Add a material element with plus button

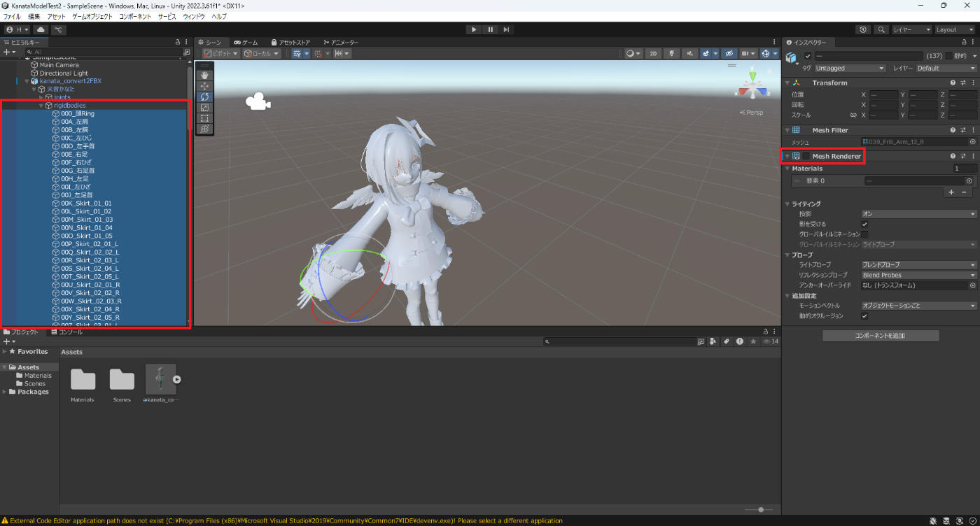[x=951, y=192]
